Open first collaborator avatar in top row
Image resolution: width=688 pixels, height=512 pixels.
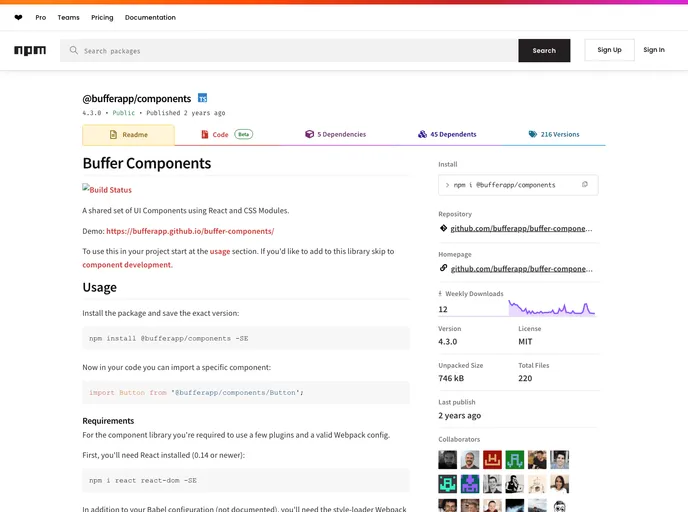pos(447,460)
